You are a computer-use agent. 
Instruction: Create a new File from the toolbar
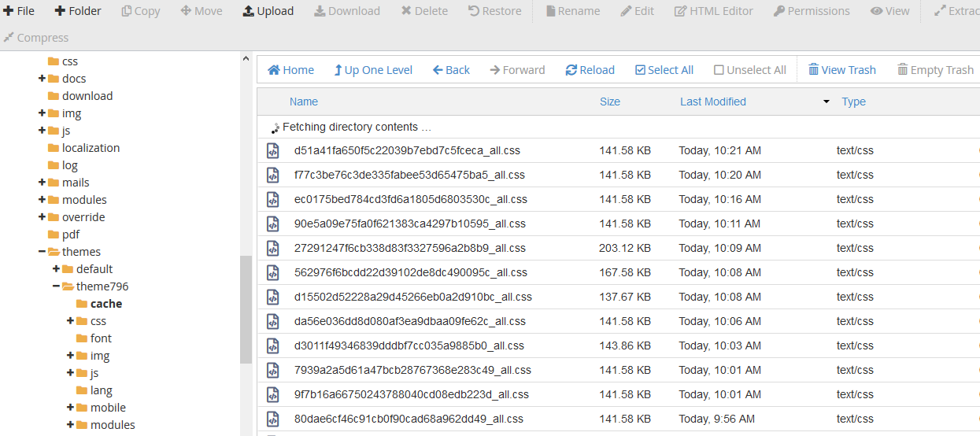(x=19, y=11)
